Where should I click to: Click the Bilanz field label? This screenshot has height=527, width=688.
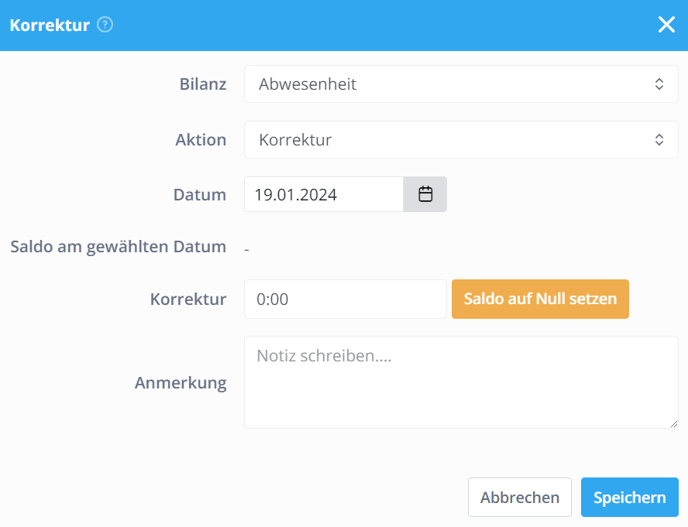pyautogui.click(x=203, y=84)
